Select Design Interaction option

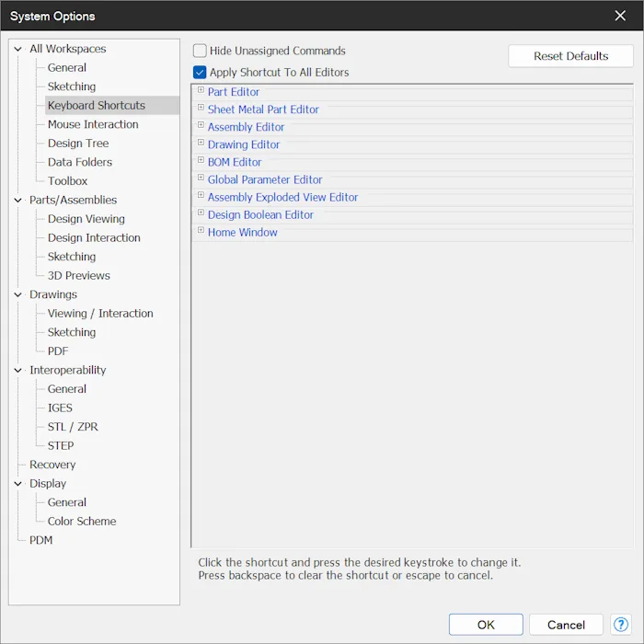94,237
